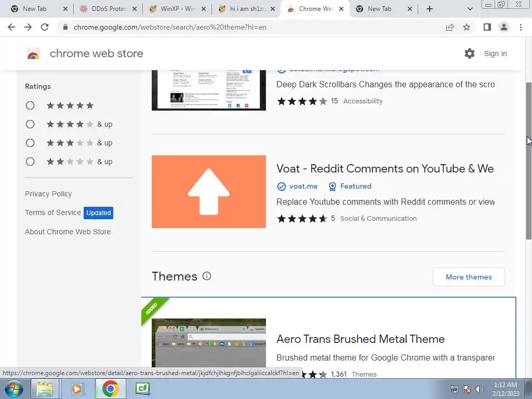
Task: Click the Aero Trans Brushed Metal thumbnail
Action: click(x=209, y=343)
